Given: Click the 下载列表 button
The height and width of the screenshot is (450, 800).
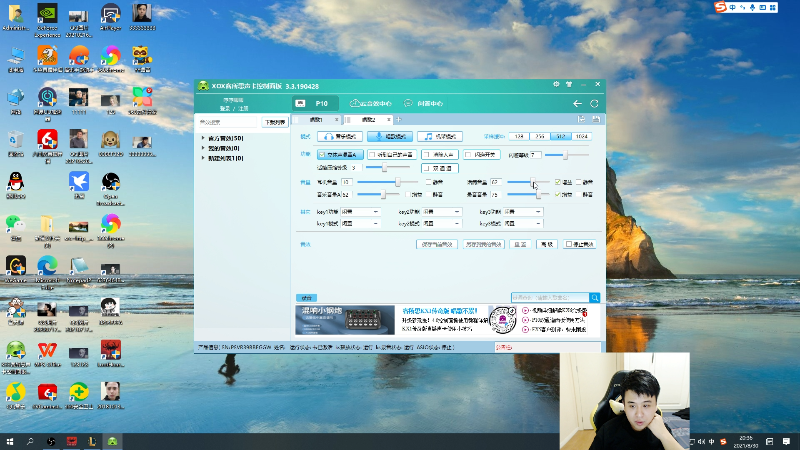Looking at the screenshot, I should tap(274, 122).
